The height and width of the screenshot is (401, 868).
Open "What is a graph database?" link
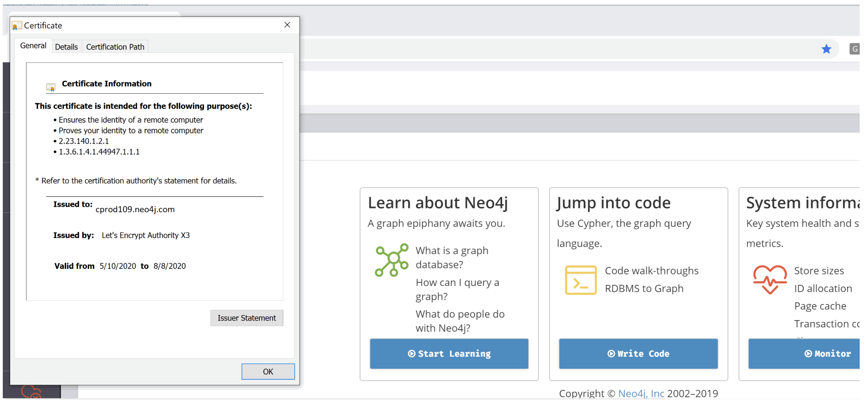click(x=451, y=257)
